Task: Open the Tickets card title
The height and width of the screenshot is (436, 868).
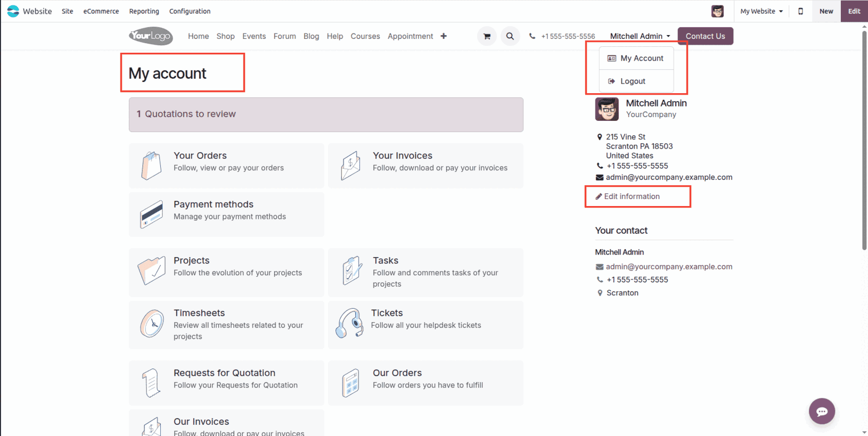Action: click(387, 313)
